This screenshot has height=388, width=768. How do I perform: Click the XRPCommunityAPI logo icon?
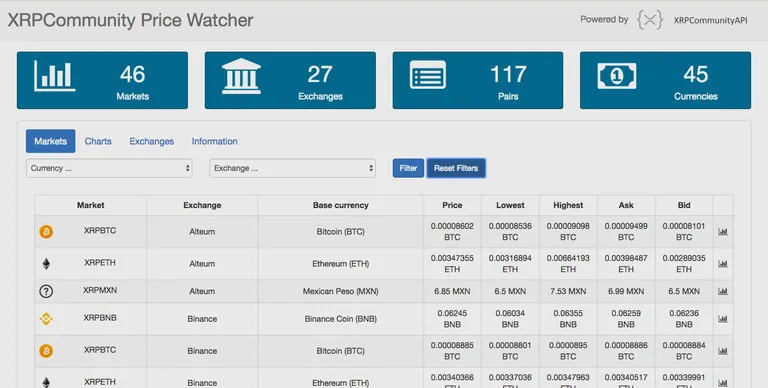pyautogui.click(x=649, y=20)
